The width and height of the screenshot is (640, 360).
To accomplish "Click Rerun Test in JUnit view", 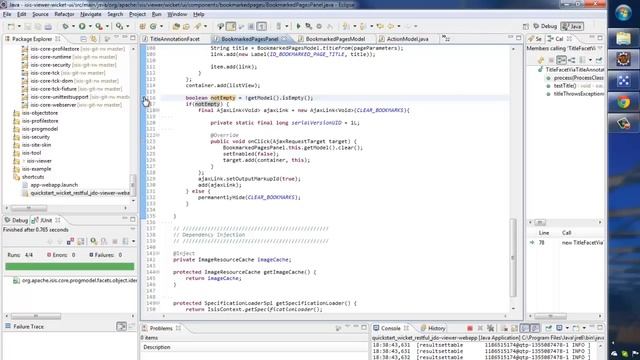I will pos(94,242).
